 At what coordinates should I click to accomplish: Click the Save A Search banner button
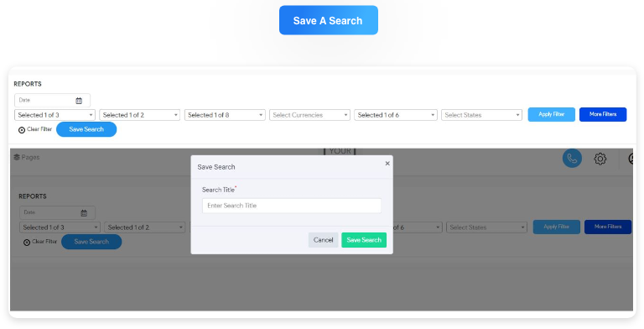click(328, 20)
